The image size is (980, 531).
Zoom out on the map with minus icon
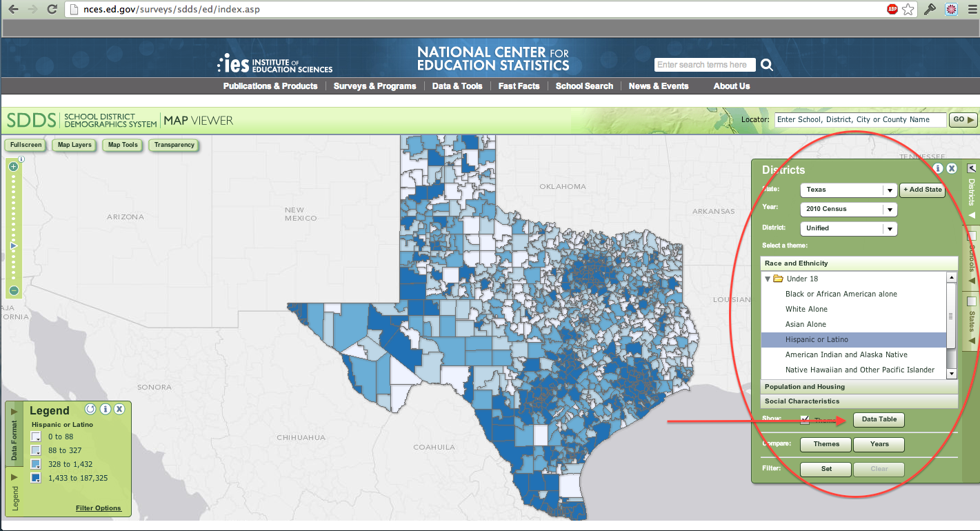click(13, 290)
